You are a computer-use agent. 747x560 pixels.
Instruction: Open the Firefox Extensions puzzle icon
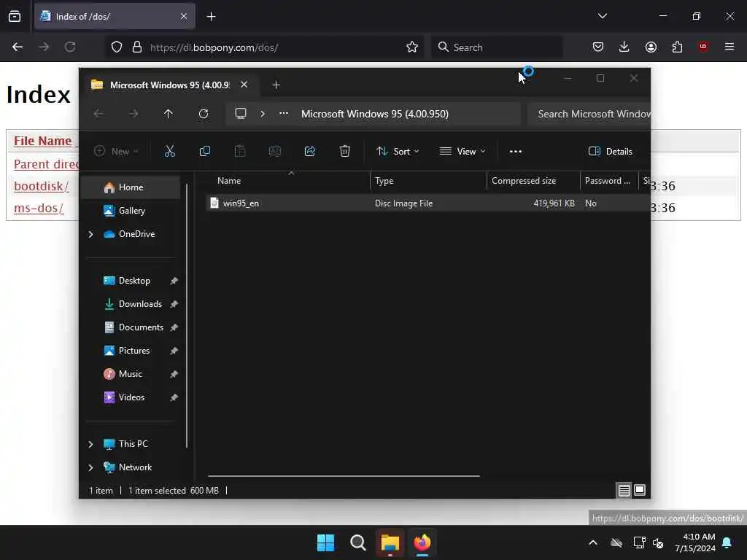coord(677,47)
